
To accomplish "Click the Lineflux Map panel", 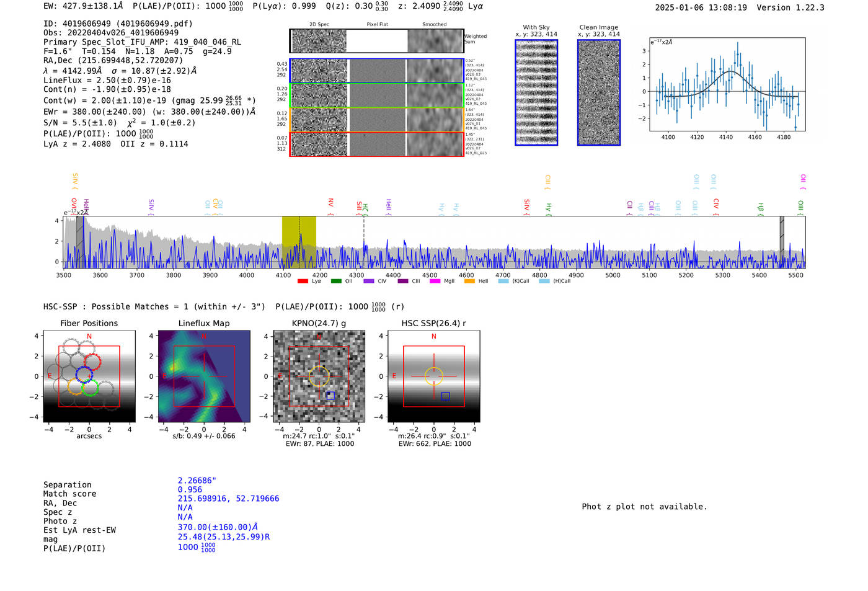I will (x=204, y=376).
